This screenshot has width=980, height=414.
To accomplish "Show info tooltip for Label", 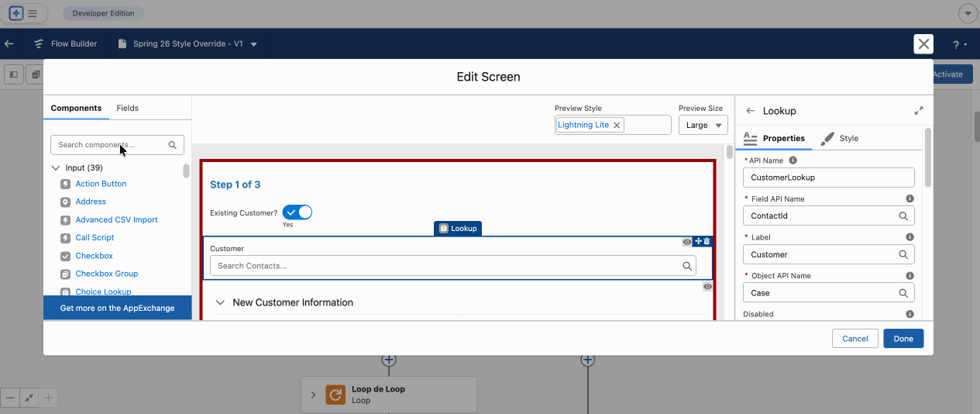I will [910, 237].
